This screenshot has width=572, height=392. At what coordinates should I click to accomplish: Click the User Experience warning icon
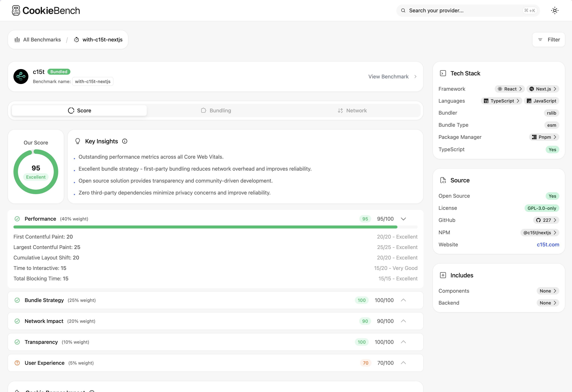coord(17,363)
